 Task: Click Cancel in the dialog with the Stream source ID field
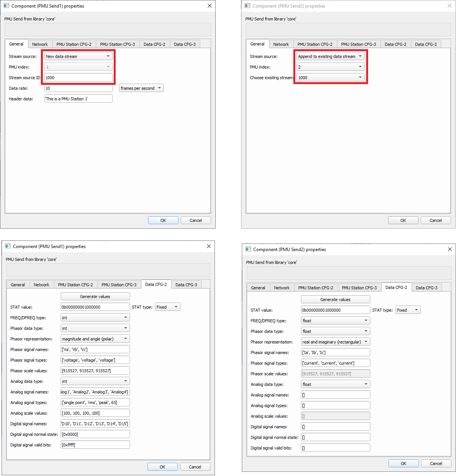(196, 220)
